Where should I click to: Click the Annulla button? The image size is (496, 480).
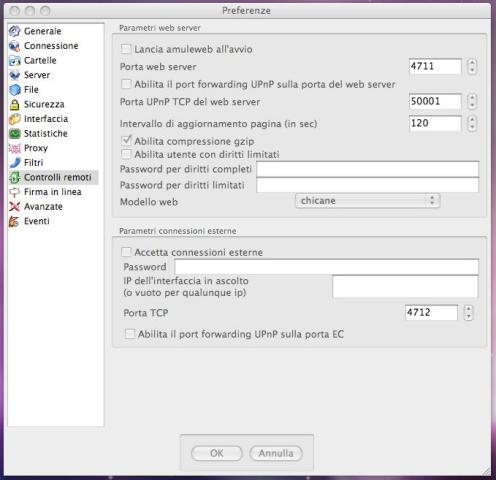[276, 453]
